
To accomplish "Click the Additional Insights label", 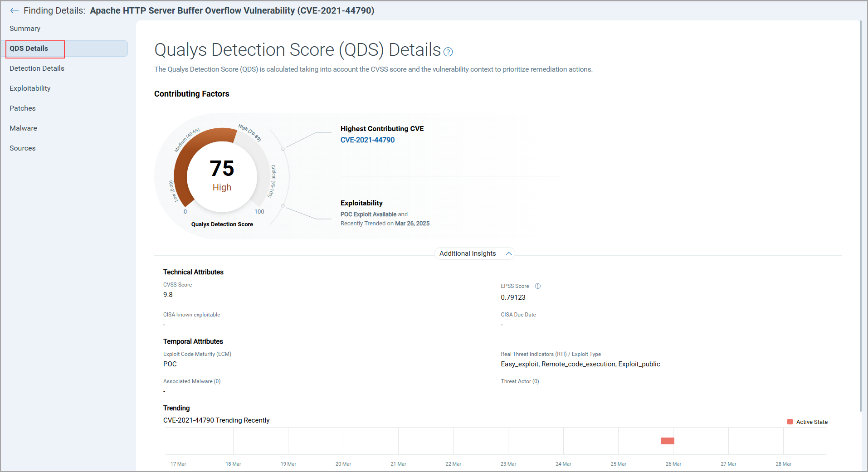I will 468,253.
